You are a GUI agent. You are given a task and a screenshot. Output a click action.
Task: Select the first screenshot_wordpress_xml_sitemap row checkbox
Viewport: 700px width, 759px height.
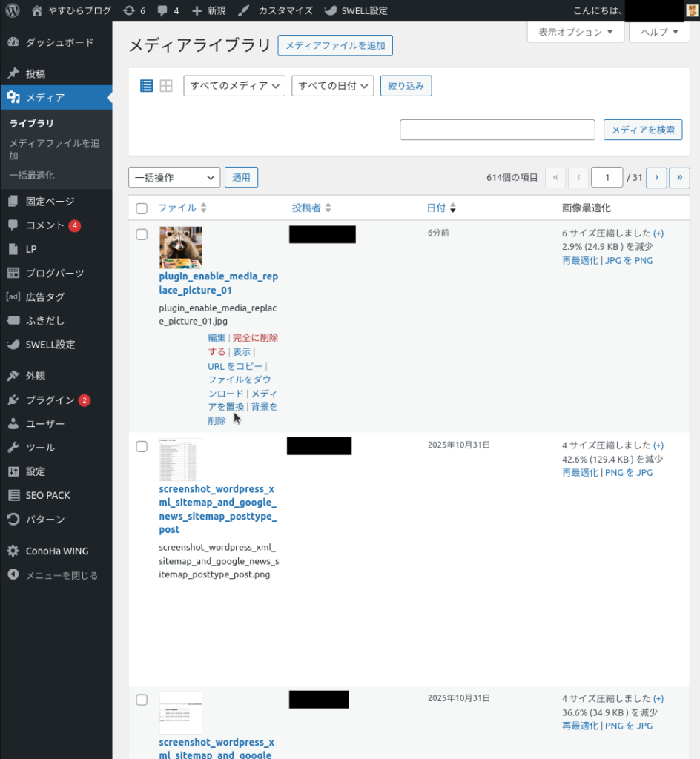coord(142,446)
